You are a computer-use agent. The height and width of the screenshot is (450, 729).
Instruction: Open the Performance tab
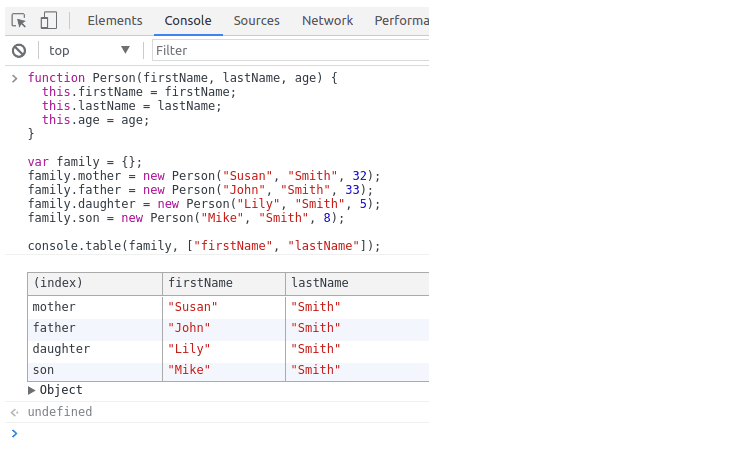(x=400, y=20)
